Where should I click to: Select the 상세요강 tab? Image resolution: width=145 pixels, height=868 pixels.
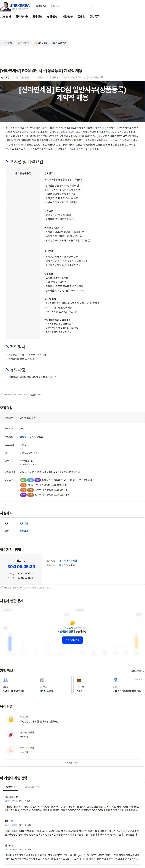[5, 77]
